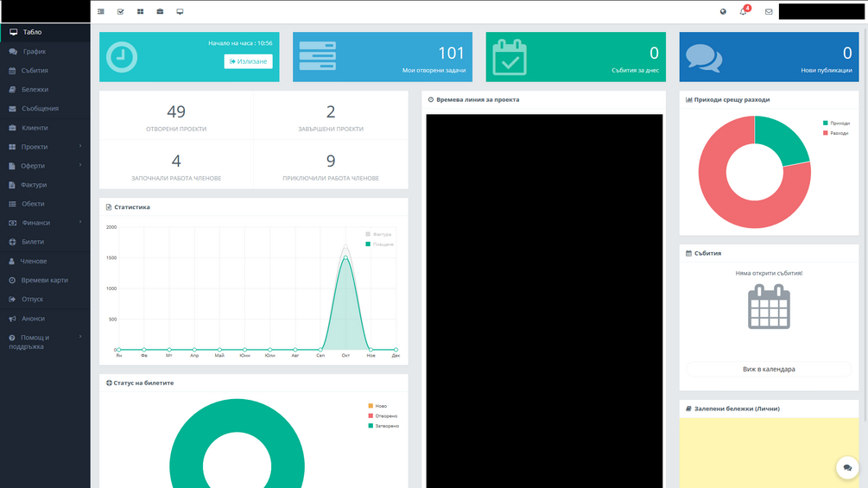Toggle Разходи in income chart legend
Image resolution: width=868 pixels, height=488 pixels.
pyautogui.click(x=835, y=133)
